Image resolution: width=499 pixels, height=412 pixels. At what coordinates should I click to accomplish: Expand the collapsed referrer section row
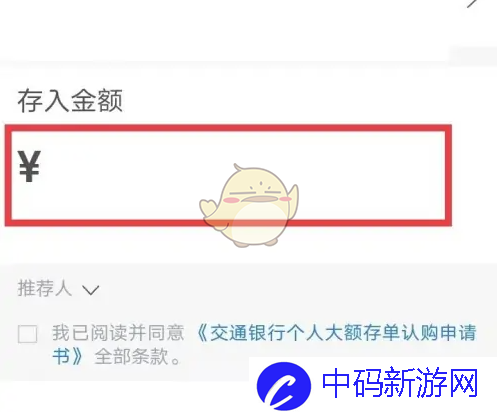pos(249,288)
